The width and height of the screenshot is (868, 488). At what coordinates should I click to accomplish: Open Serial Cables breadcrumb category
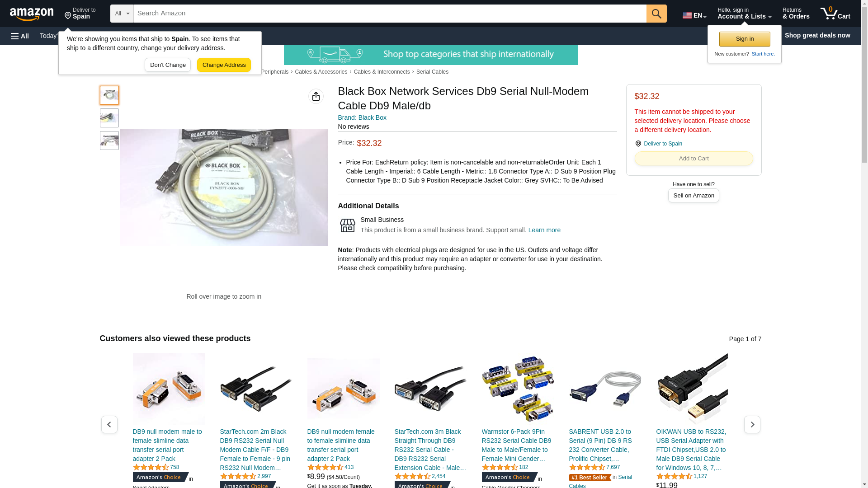[432, 72]
